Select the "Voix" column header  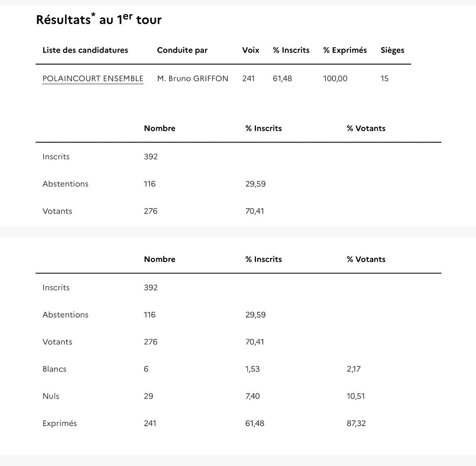click(x=251, y=50)
